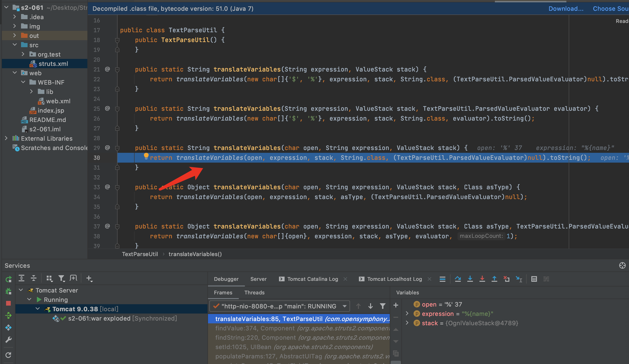
Task: Click the copy watches icon in Variables
Action: (x=396, y=353)
